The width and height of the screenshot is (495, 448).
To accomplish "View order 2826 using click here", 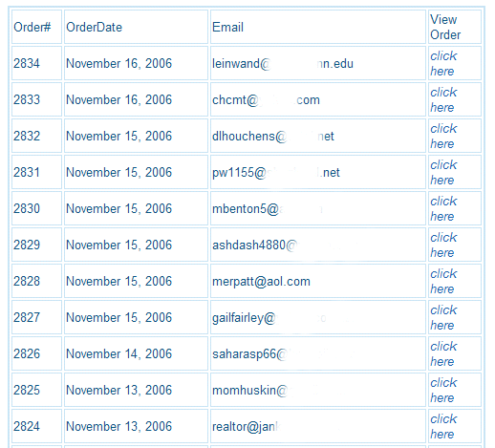I will click(x=443, y=353).
